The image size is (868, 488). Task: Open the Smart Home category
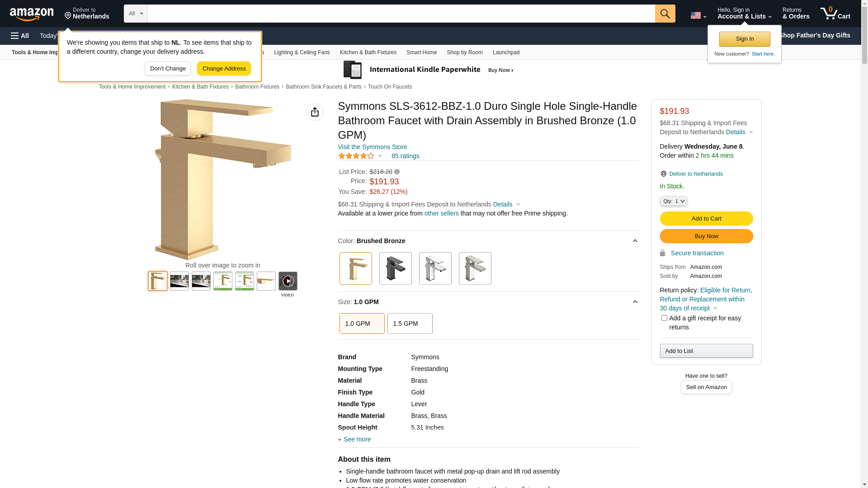421,52
